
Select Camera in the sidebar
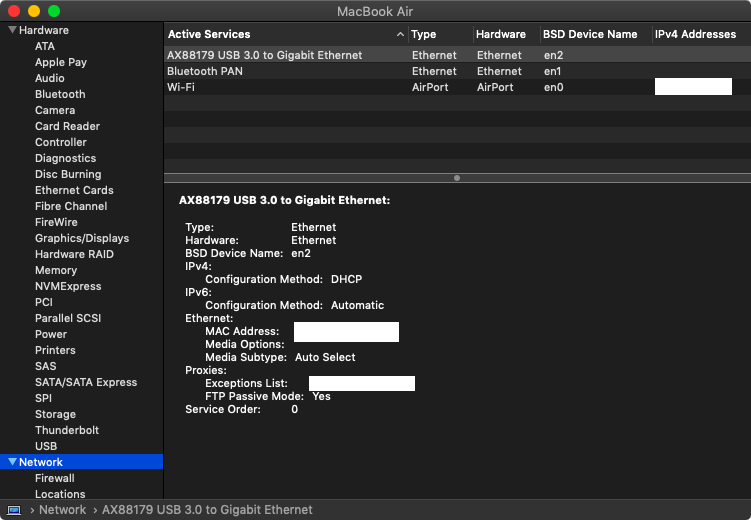pyautogui.click(x=55, y=110)
